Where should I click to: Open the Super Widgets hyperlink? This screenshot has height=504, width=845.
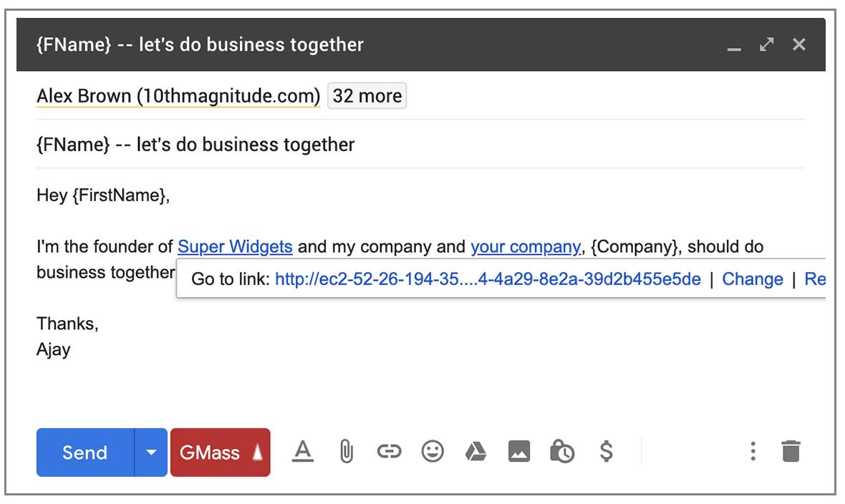pos(235,247)
